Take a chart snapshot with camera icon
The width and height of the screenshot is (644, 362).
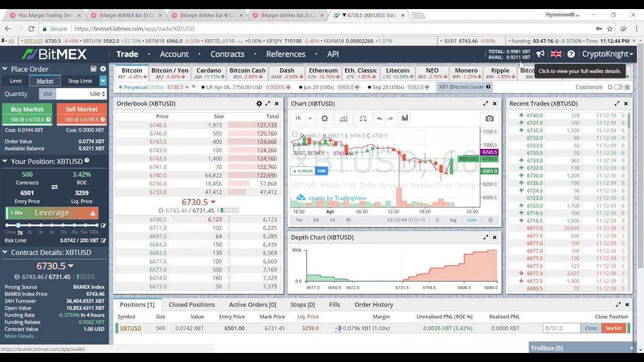pyautogui.click(x=490, y=118)
